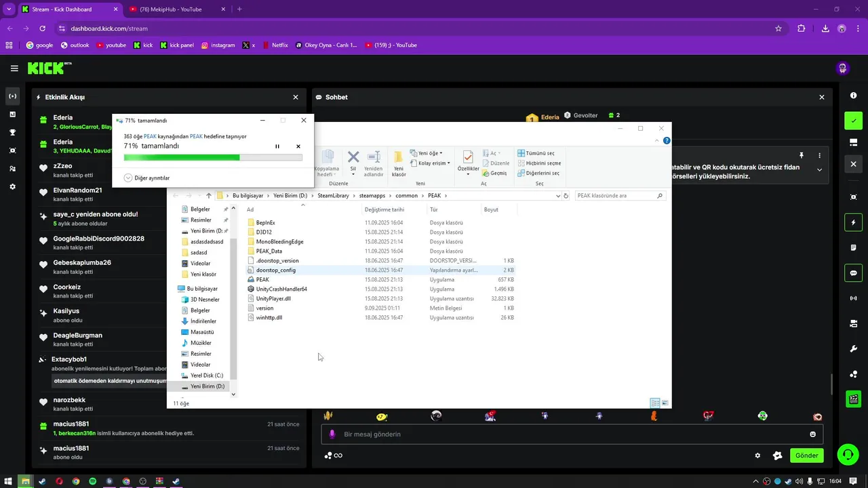Toggle the chat bubble button in right sidebar
The image size is (868, 488).
click(x=854, y=273)
